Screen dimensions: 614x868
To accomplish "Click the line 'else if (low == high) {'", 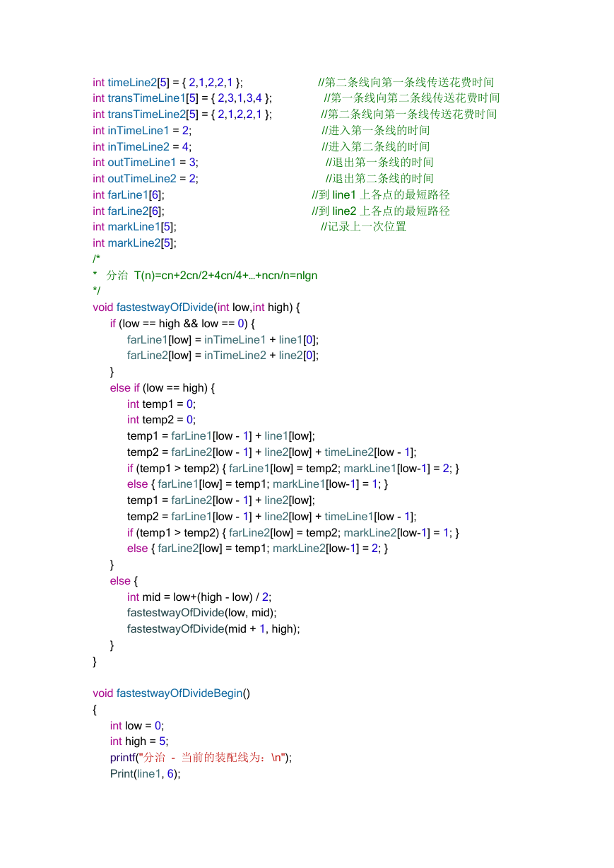I will 163,388.
